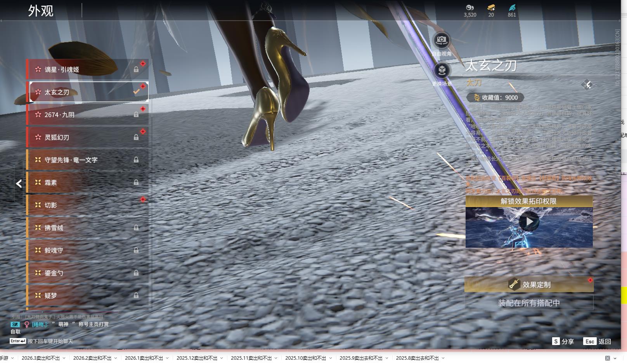Click the gold coin currency icon showing 3,520
627x364 pixels.
click(x=469, y=7)
